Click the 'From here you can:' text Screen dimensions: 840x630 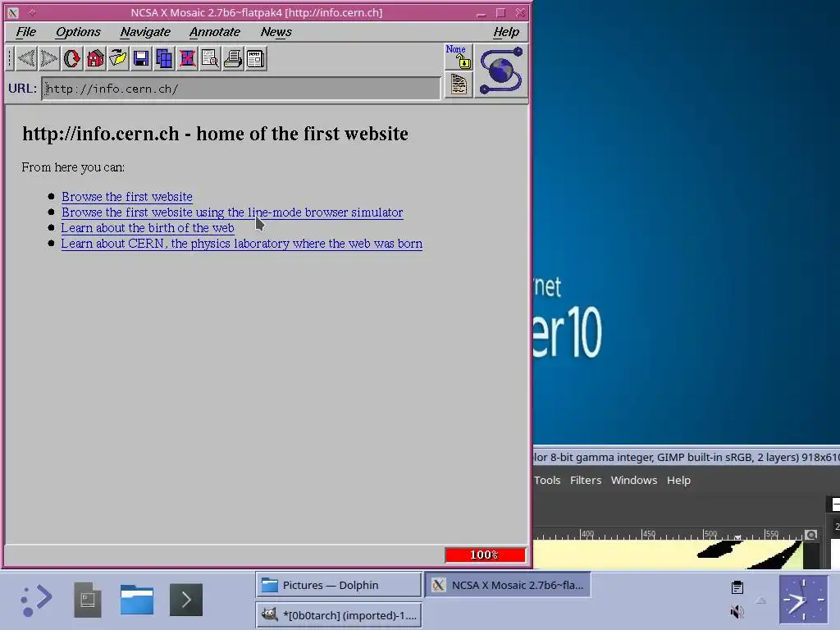73,167
